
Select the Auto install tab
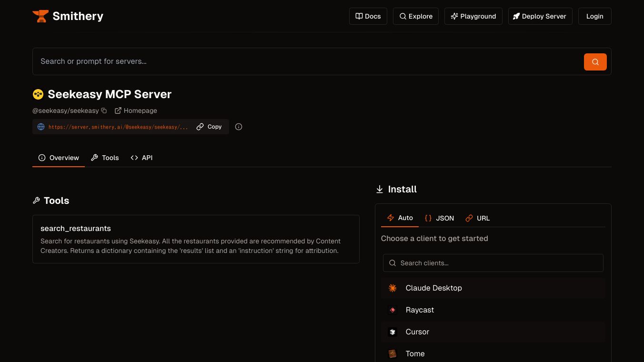pos(400,218)
